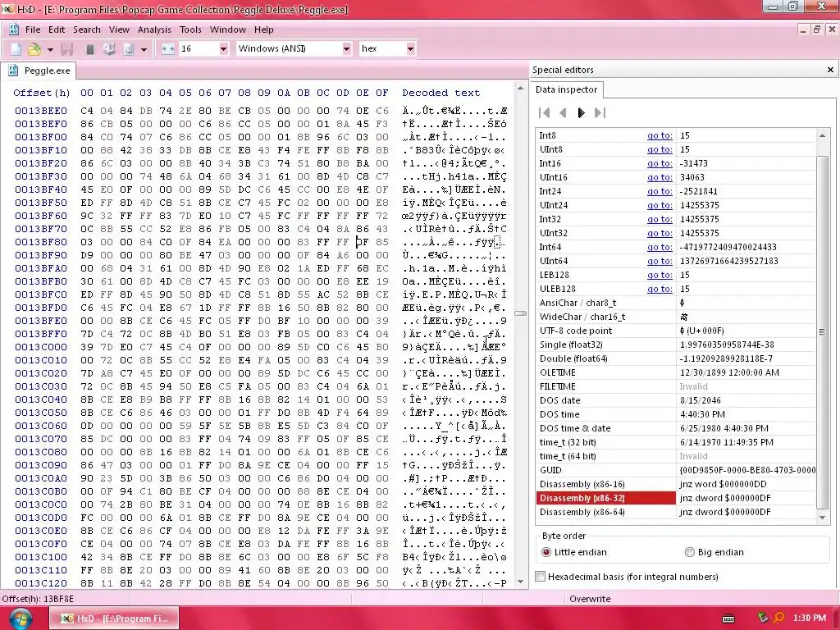This screenshot has height=630, width=840.
Task: Select the Peggle.exe file tab
Action: click(x=39, y=71)
